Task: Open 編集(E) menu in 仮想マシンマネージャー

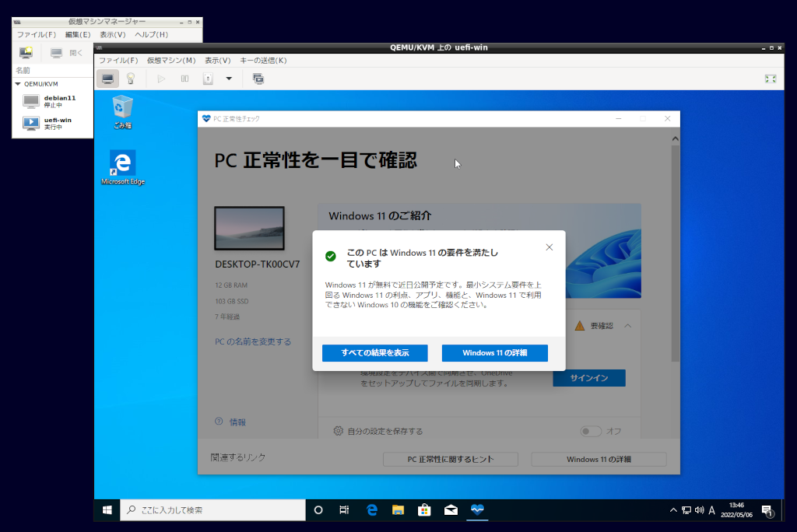Action: click(78, 34)
